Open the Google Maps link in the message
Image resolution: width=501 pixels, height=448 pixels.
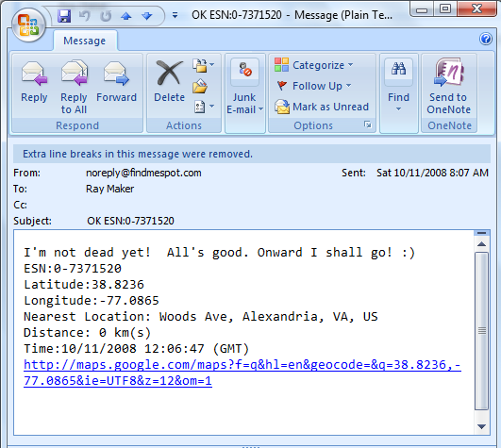[242, 373]
